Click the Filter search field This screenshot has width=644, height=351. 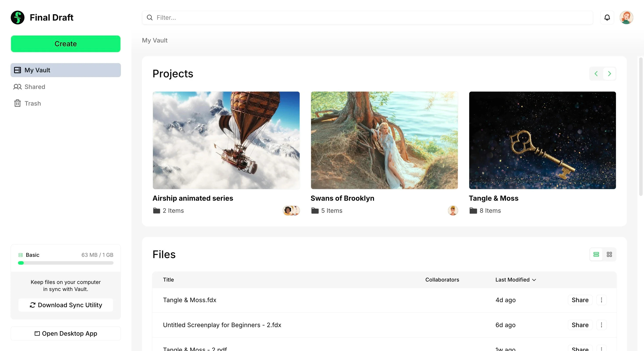(368, 18)
